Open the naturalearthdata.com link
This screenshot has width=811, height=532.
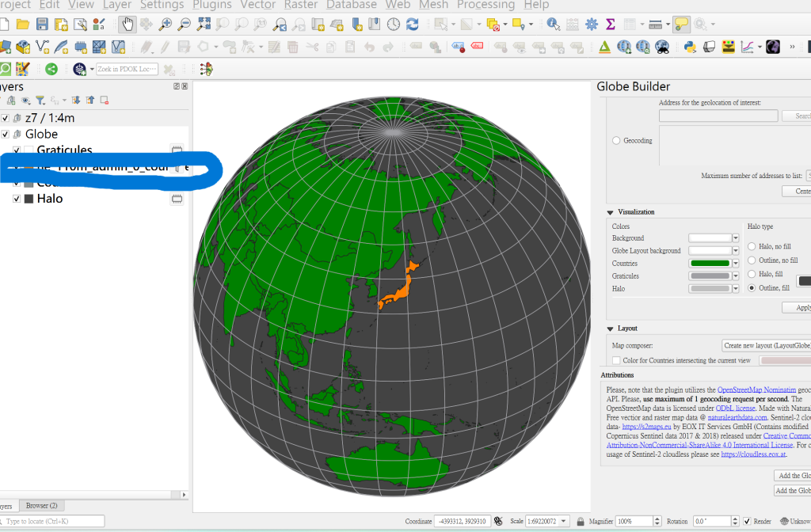(737, 417)
